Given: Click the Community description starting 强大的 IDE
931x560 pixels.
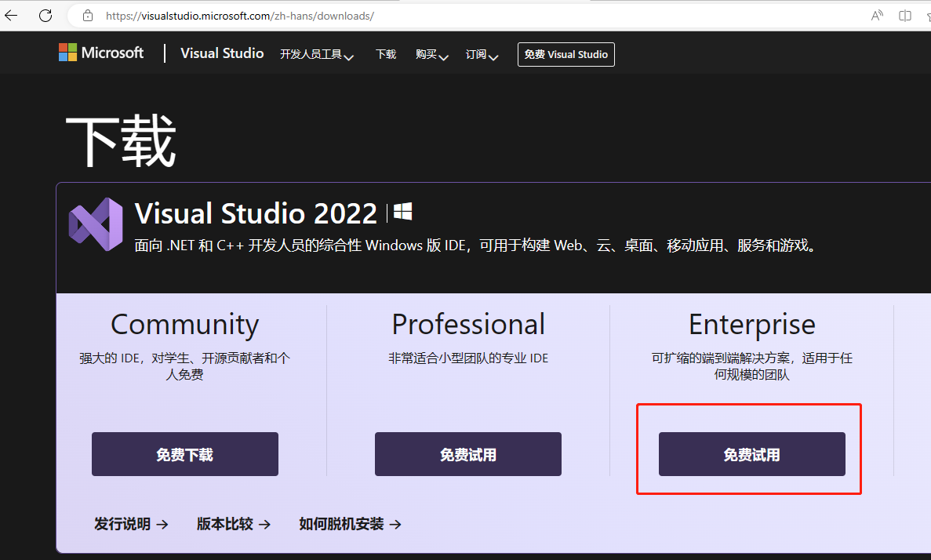Looking at the screenshot, I should click(x=184, y=366).
